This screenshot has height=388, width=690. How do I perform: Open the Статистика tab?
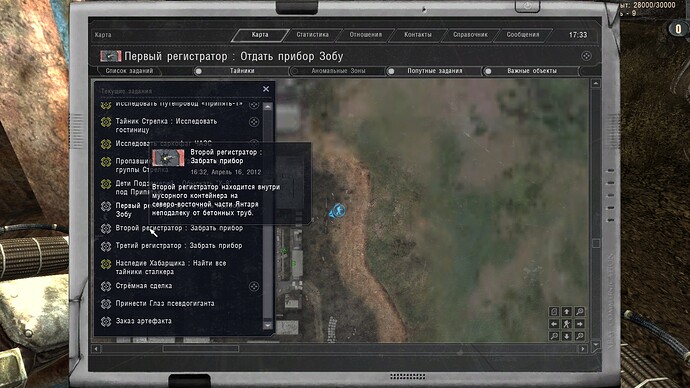312,34
